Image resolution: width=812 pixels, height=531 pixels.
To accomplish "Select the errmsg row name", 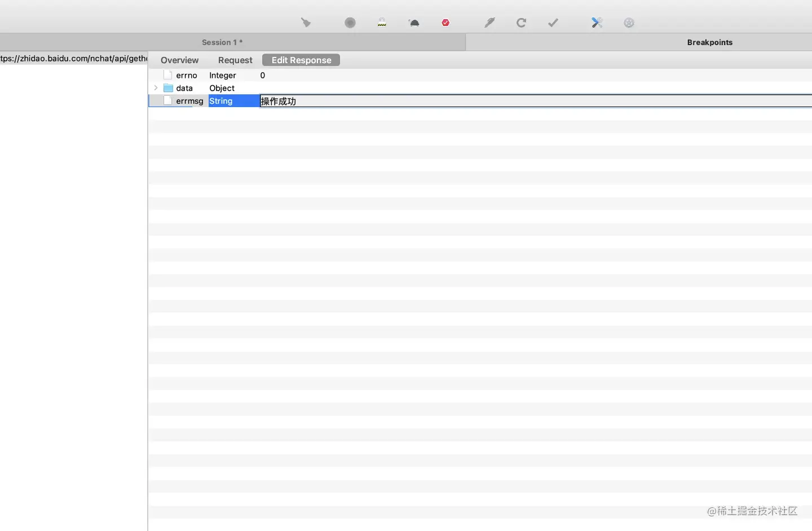I will pyautogui.click(x=189, y=101).
